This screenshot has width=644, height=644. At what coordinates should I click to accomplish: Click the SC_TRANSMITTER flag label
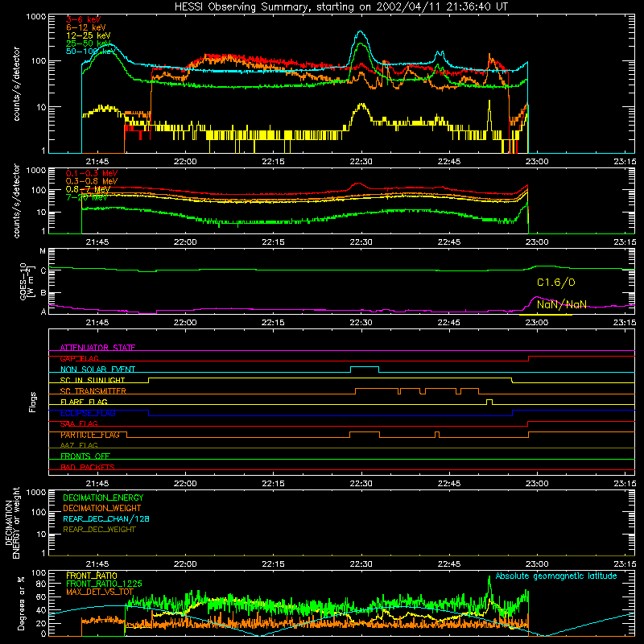point(93,391)
